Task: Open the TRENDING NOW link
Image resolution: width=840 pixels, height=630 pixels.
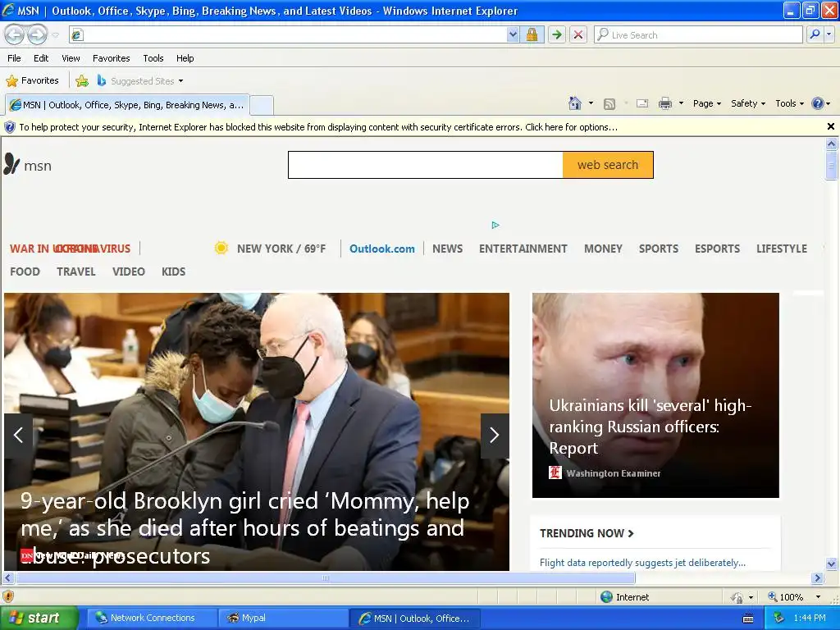Action: pos(587,533)
